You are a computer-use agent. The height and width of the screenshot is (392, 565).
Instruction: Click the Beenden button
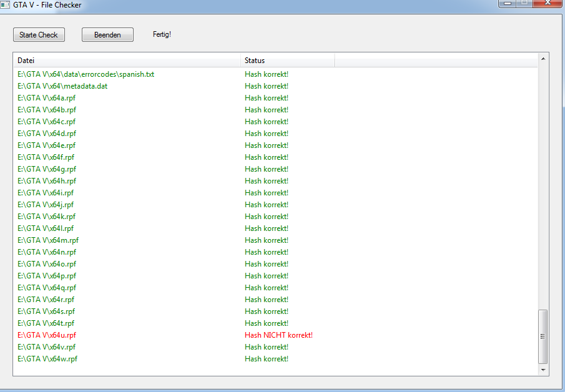[107, 34]
